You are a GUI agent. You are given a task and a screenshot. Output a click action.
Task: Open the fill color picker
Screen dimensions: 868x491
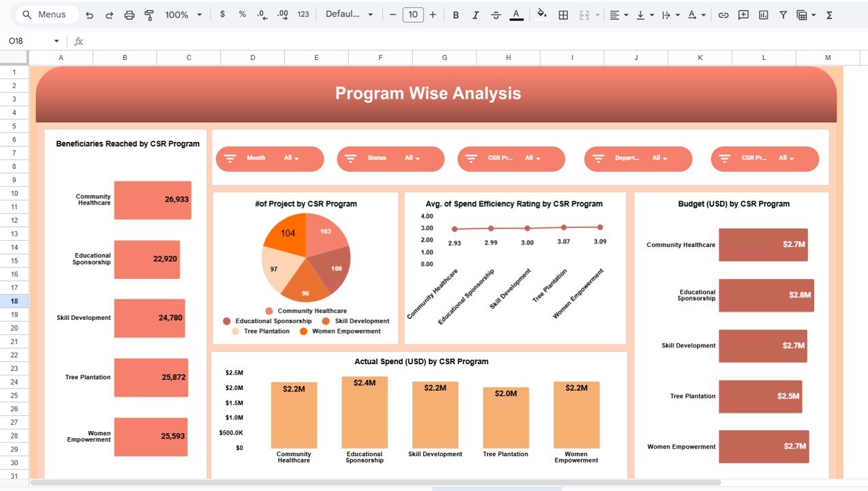point(542,14)
